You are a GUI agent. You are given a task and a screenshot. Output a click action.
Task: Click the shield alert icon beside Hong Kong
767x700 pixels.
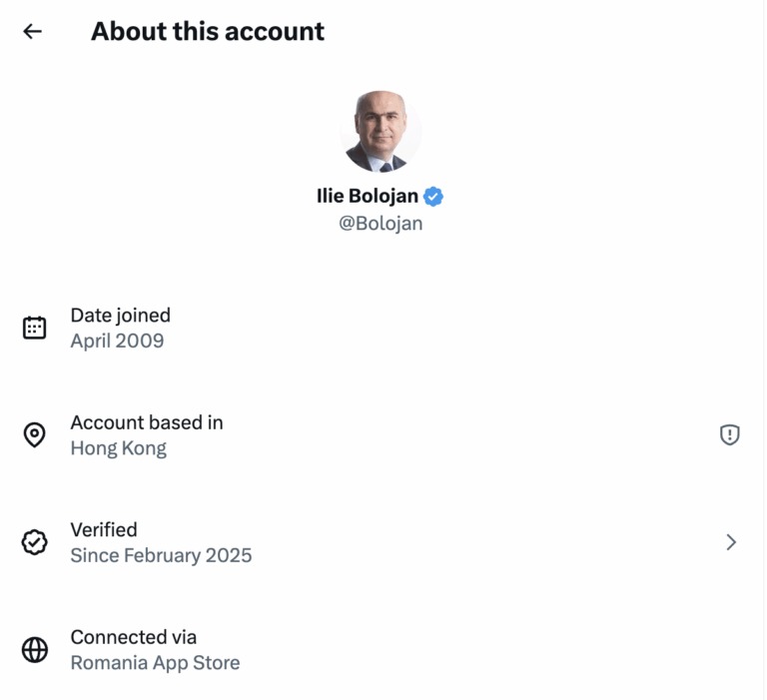pos(730,434)
